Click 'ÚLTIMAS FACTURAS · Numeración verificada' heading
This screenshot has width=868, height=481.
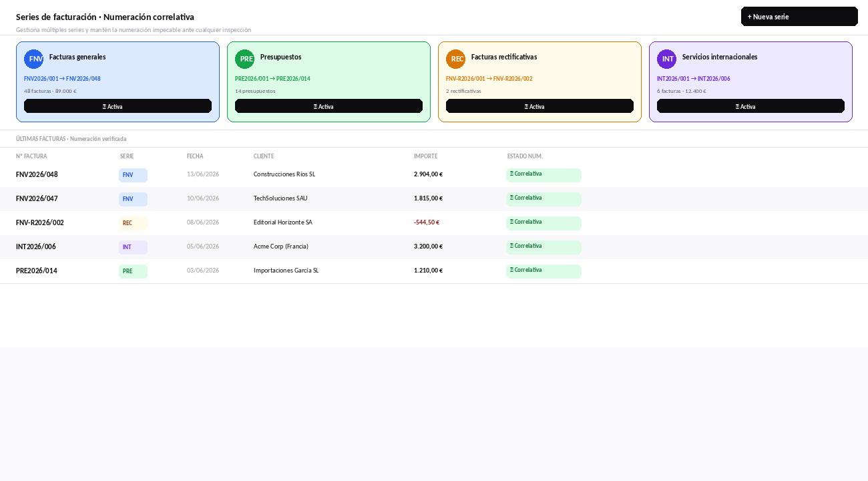pos(71,139)
